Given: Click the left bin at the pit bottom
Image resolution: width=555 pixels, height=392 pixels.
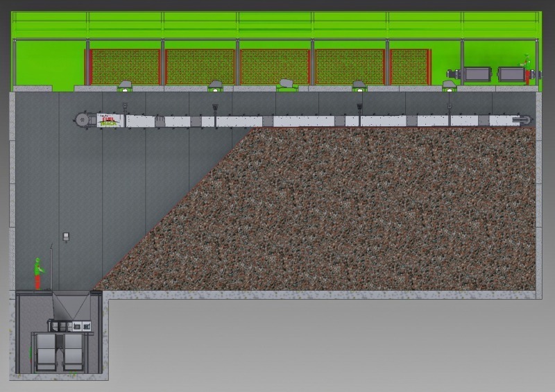Looking at the screenshot, I should point(47,351).
